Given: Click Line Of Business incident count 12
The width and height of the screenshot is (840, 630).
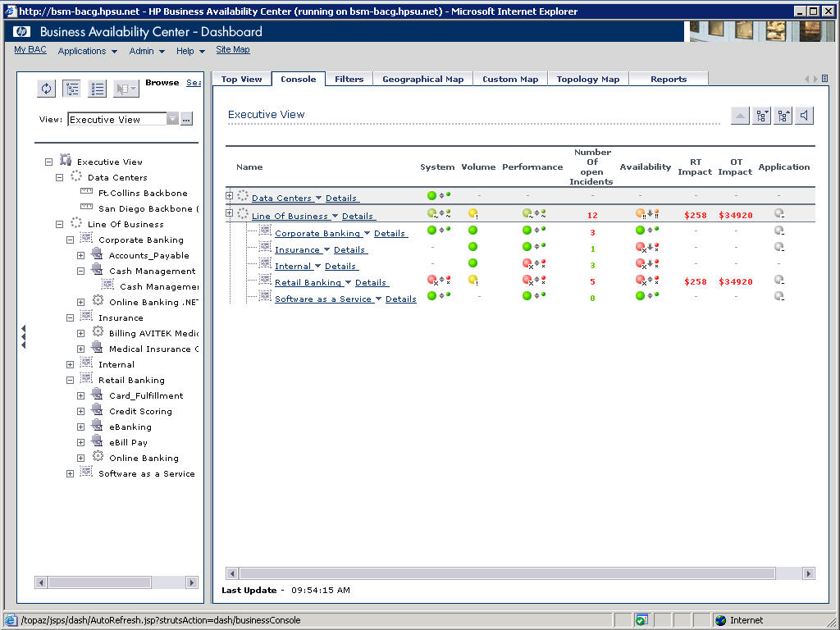Looking at the screenshot, I should [x=592, y=216].
